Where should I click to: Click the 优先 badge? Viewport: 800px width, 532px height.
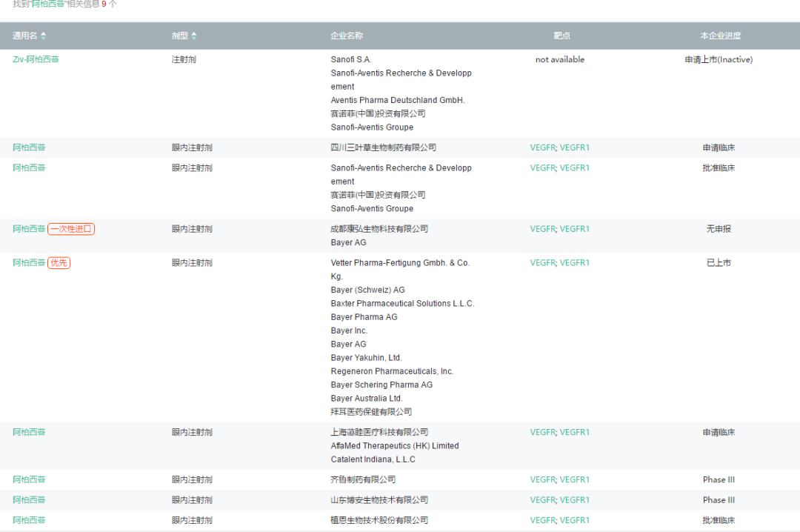click(x=59, y=263)
